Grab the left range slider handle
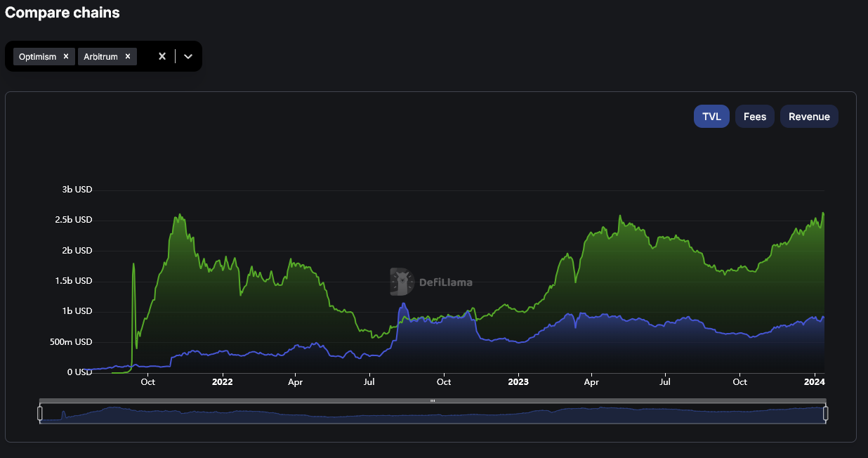Screen dimensions: 868x458 (40, 414)
